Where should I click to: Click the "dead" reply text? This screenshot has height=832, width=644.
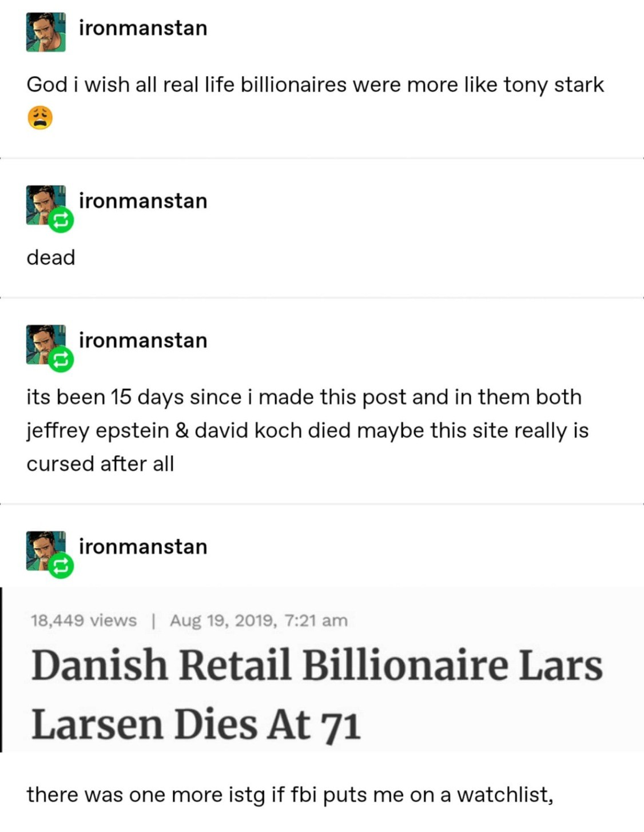point(51,258)
